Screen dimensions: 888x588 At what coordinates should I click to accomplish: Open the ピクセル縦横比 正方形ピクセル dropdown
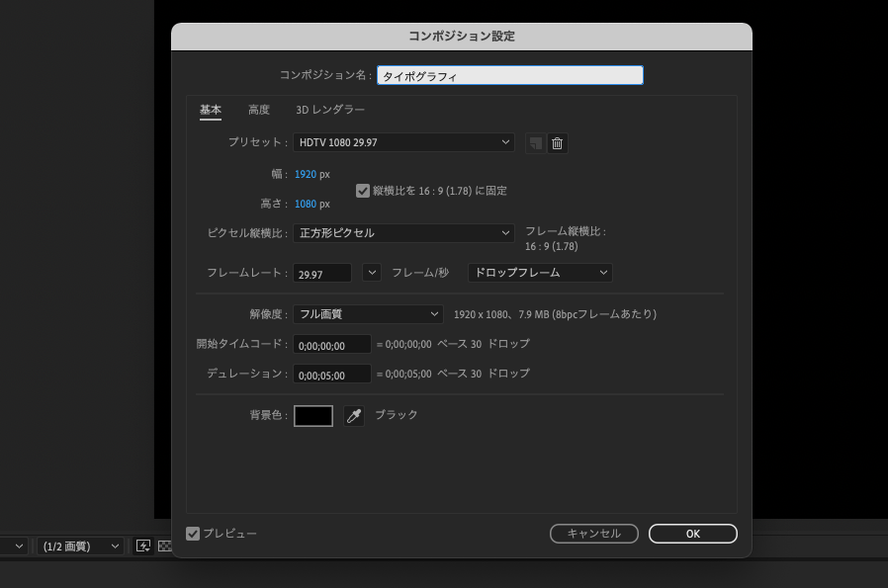[x=403, y=233]
